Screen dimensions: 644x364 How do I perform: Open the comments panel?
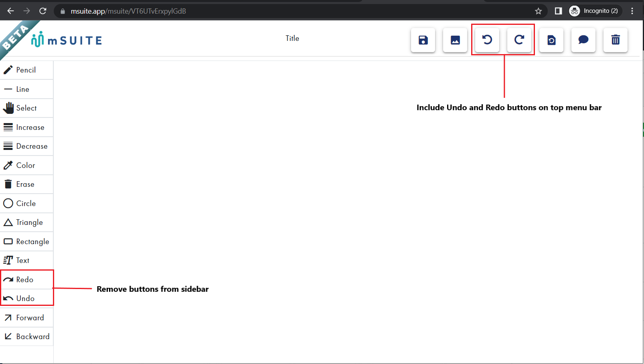click(x=583, y=40)
